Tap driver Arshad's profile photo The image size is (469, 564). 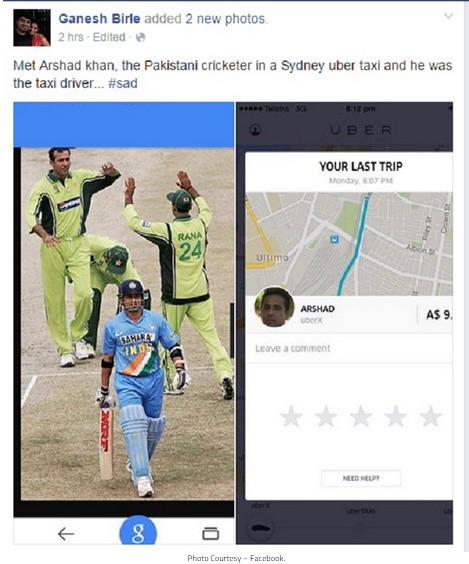[x=274, y=307]
